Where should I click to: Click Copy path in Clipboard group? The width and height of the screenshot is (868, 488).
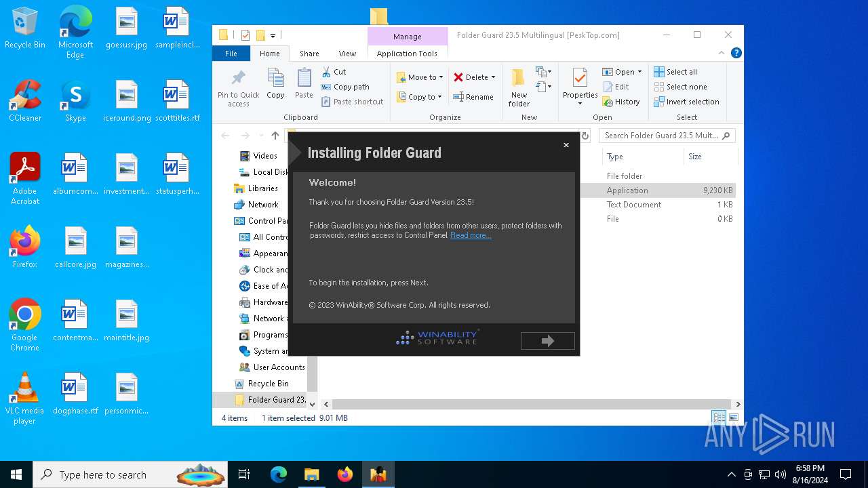[x=344, y=87]
